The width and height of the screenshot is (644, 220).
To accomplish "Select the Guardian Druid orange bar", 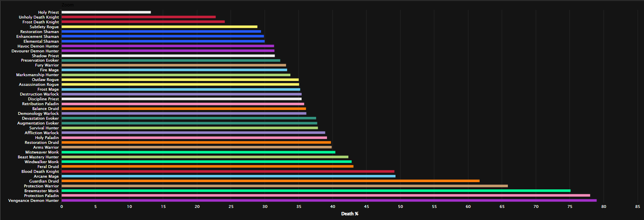I will pyautogui.click(x=270, y=181).
